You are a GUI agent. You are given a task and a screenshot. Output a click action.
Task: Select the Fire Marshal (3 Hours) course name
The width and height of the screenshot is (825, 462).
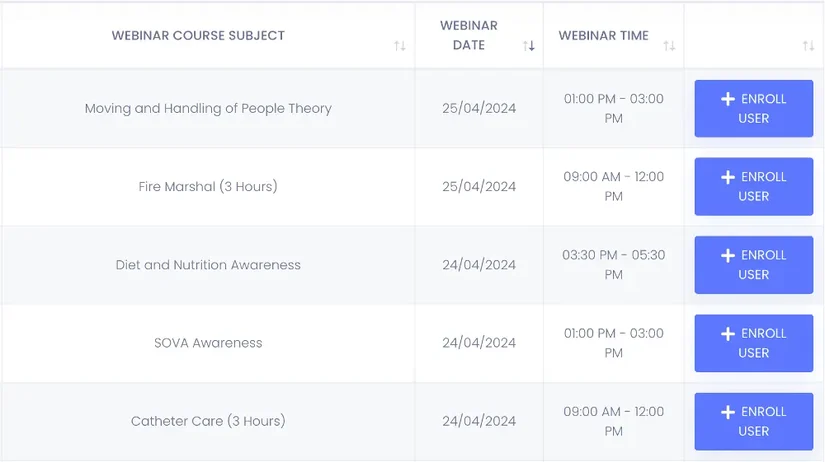coord(208,186)
